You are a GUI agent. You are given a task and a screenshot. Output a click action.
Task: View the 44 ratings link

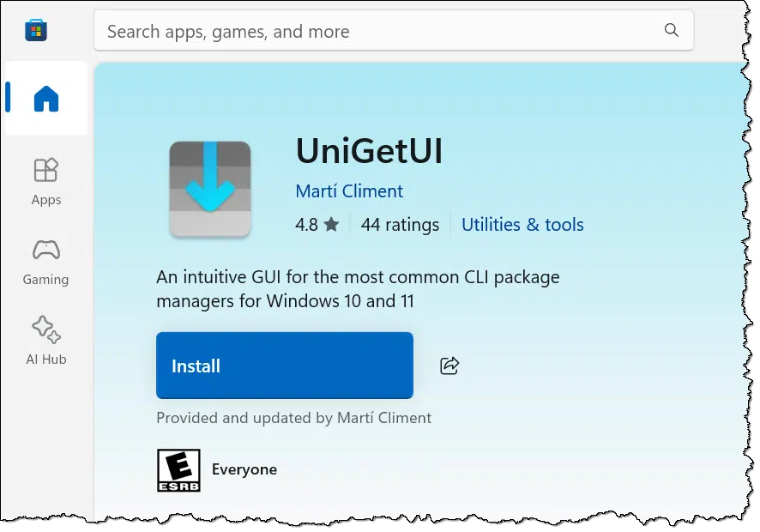(400, 225)
